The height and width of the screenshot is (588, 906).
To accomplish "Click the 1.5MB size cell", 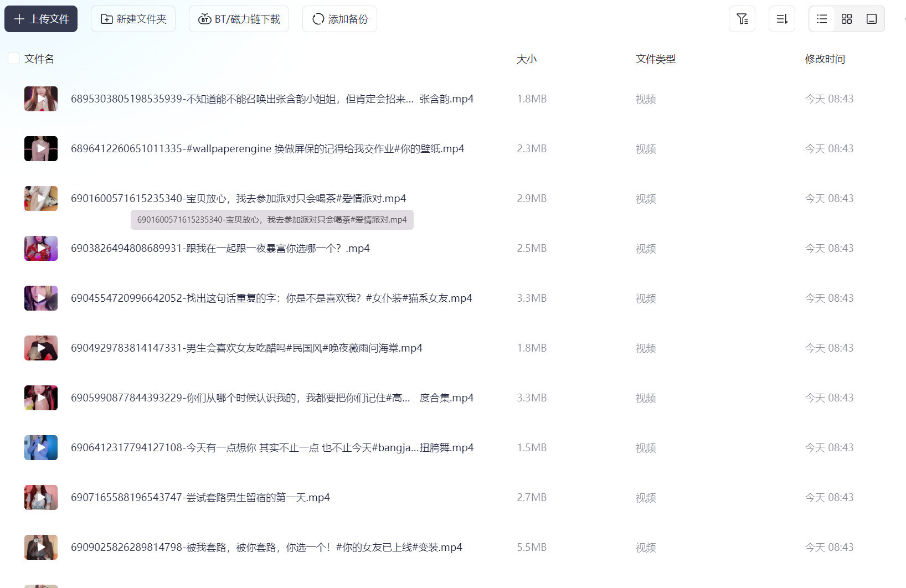I will pyautogui.click(x=532, y=447).
